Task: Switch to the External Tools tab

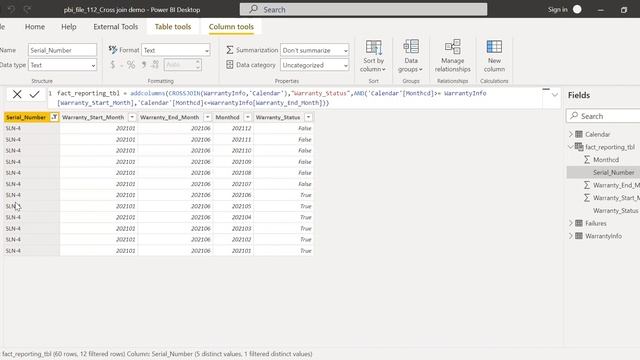Action: (x=116, y=27)
